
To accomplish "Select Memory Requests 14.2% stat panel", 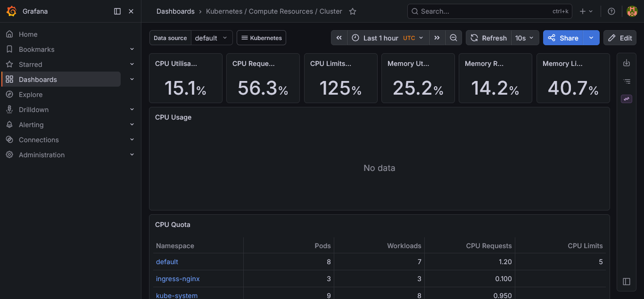I will pyautogui.click(x=495, y=78).
